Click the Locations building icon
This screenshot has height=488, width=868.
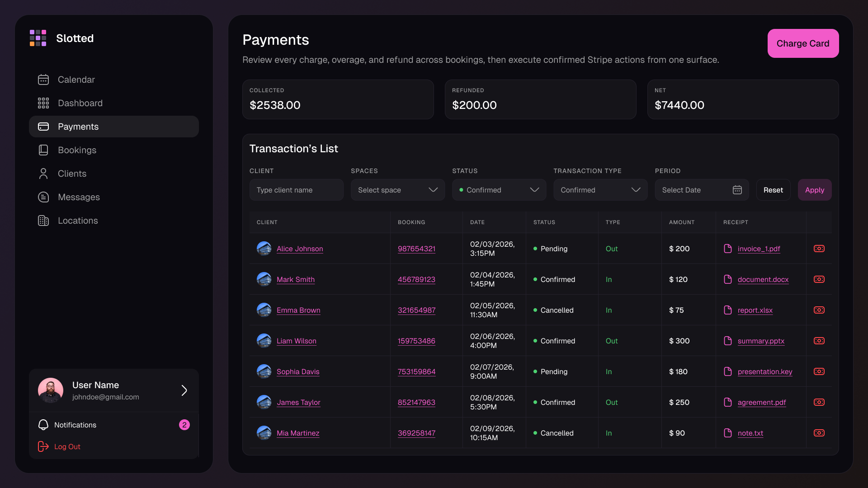coord(43,221)
